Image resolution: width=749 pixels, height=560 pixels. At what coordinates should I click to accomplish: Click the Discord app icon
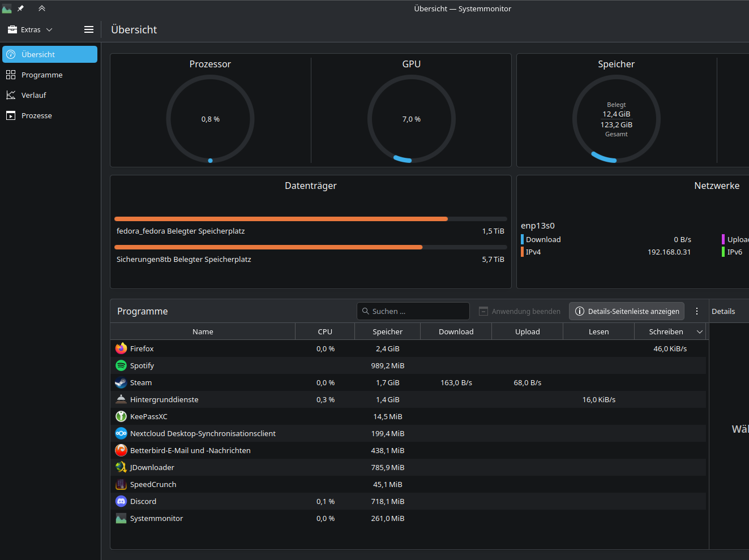point(121,501)
